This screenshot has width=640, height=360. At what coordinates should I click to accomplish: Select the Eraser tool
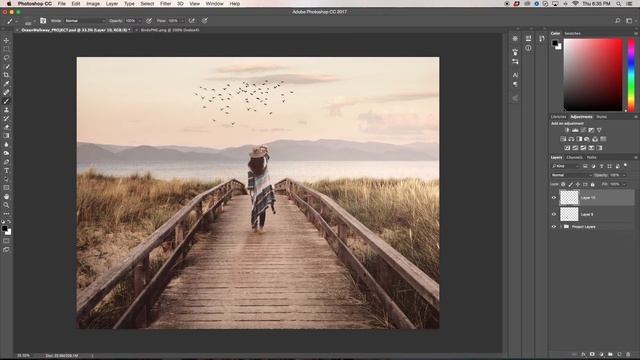[x=6, y=127]
